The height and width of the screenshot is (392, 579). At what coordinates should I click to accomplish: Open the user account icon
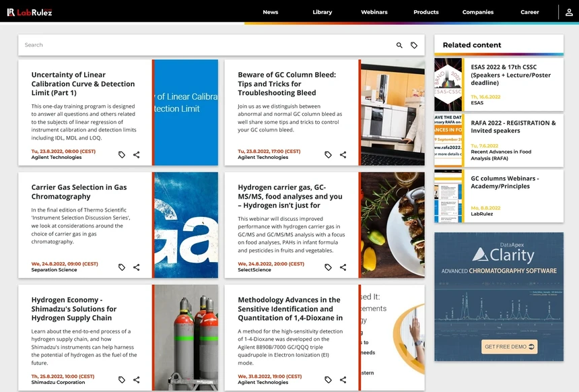569,12
